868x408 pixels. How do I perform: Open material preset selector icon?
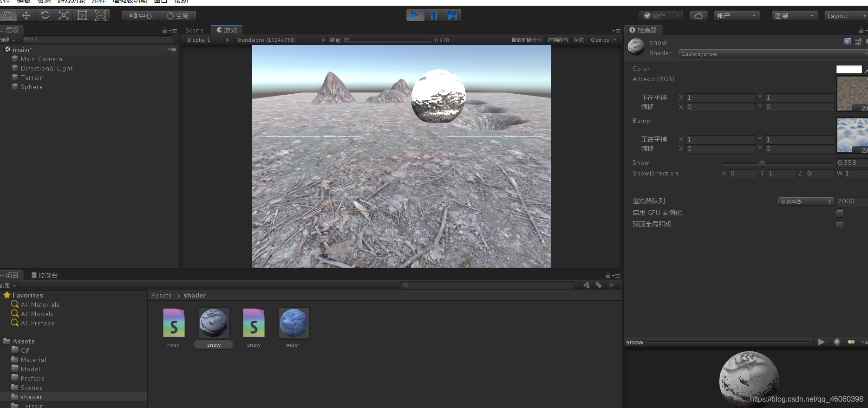click(858, 42)
